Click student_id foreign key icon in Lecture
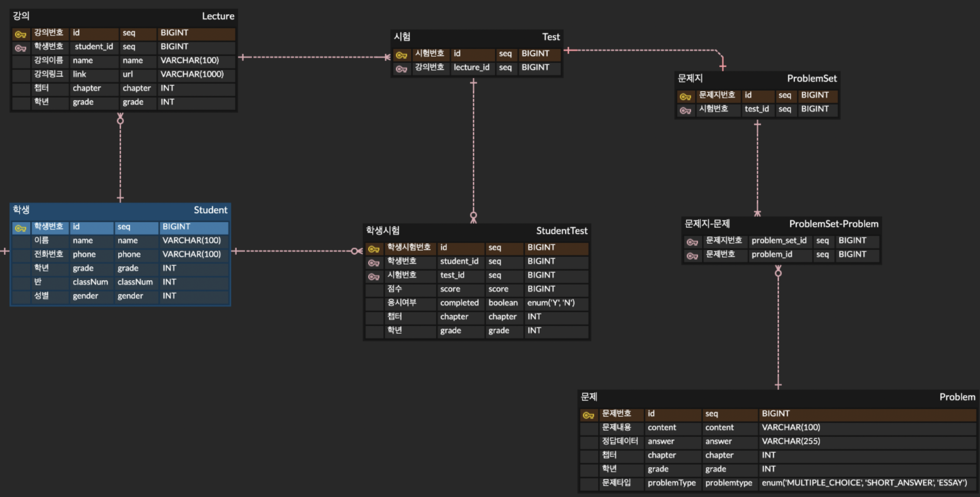Screen dimensions: 980x497 (x=20, y=48)
